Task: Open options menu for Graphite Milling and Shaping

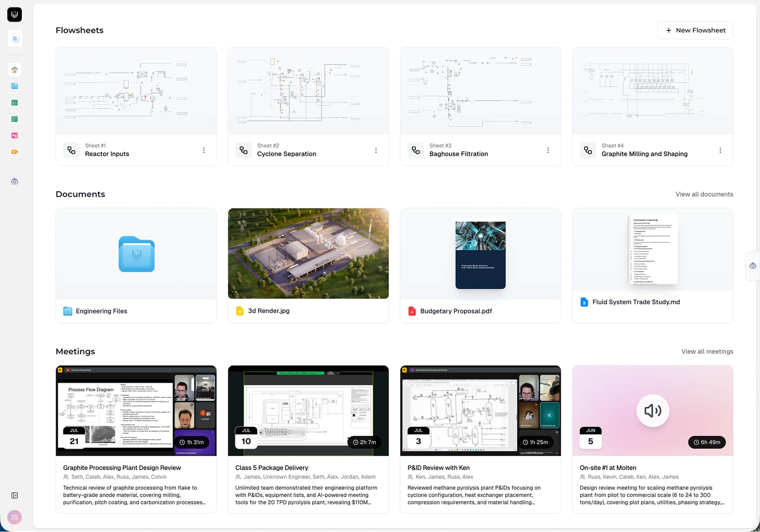Action: pyautogui.click(x=720, y=150)
